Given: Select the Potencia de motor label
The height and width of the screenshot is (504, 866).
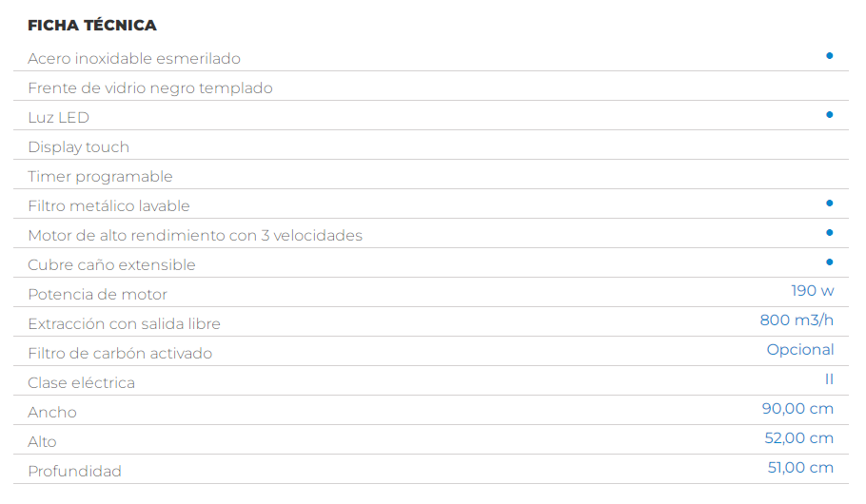Looking at the screenshot, I should click(x=97, y=294).
